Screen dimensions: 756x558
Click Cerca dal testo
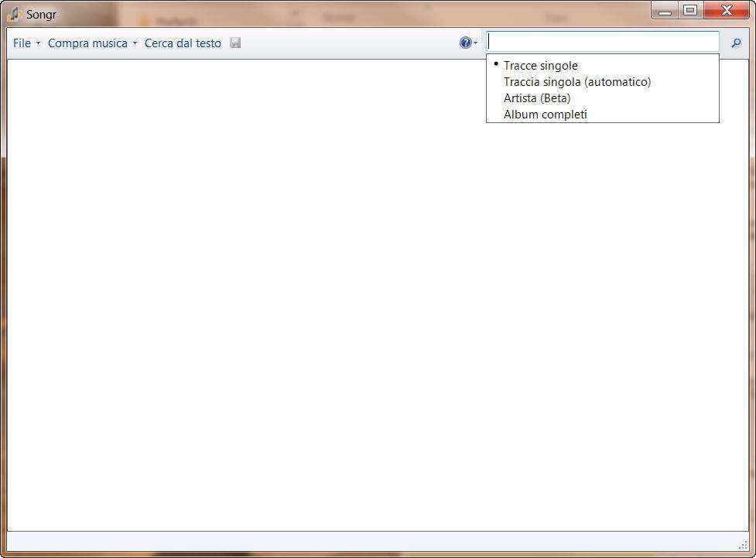click(183, 43)
